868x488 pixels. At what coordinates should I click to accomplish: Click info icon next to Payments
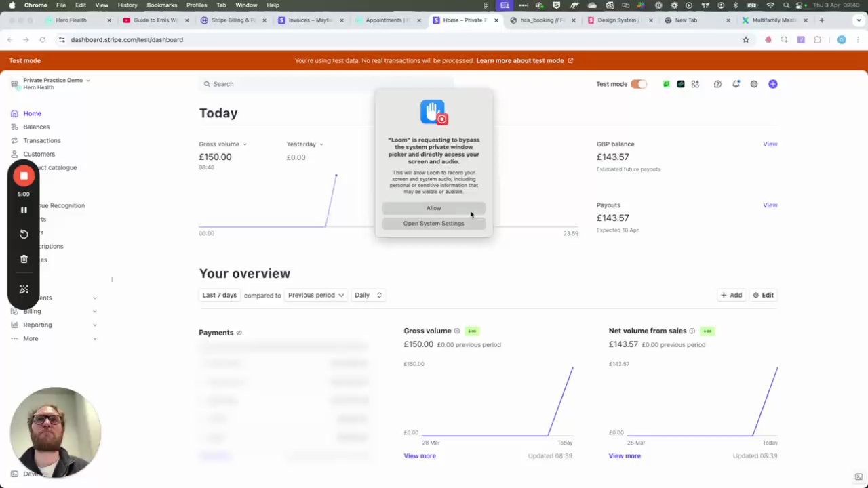(239, 333)
